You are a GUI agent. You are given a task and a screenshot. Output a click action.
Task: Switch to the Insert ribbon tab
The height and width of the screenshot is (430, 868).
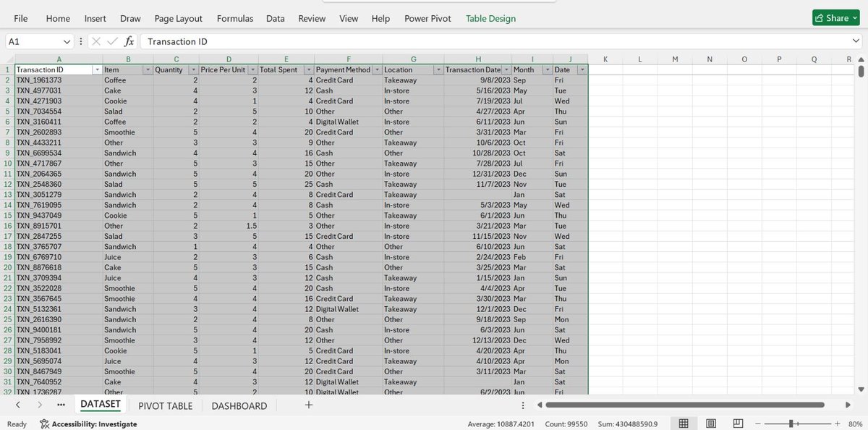pos(95,18)
